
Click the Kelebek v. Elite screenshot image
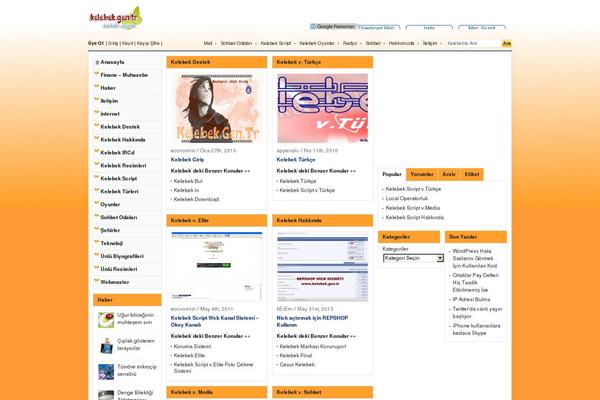[217, 267]
